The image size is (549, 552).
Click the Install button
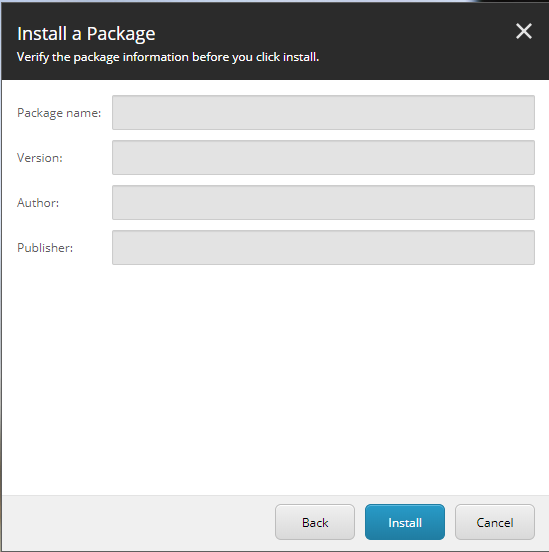[405, 522]
